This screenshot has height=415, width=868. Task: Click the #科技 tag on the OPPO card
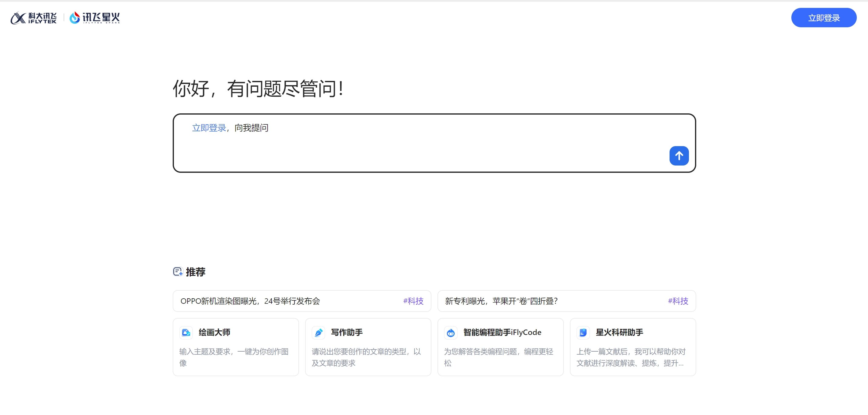pos(414,301)
